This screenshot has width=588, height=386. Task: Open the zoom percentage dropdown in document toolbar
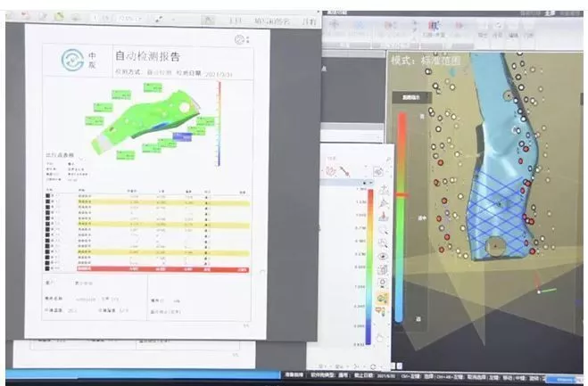pyautogui.click(x=122, y=16)
